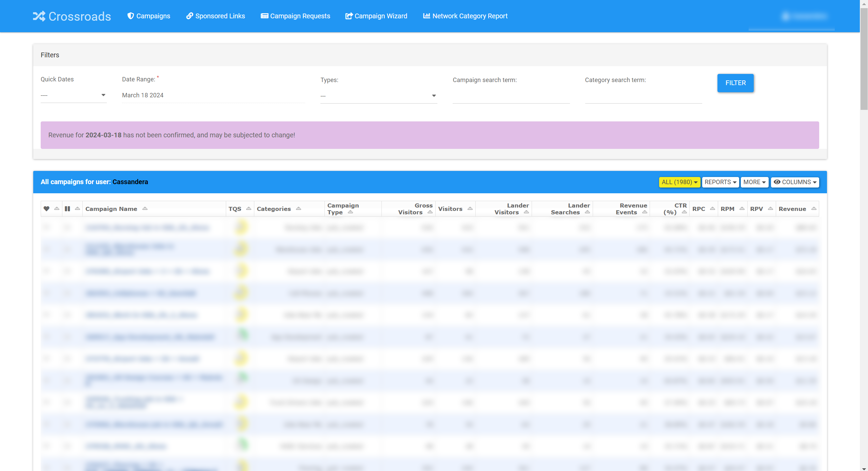Sort by Lander Visitors header
Image resolution: width=868 pixels, height=471 pixels.
click(x=504, y=209)
